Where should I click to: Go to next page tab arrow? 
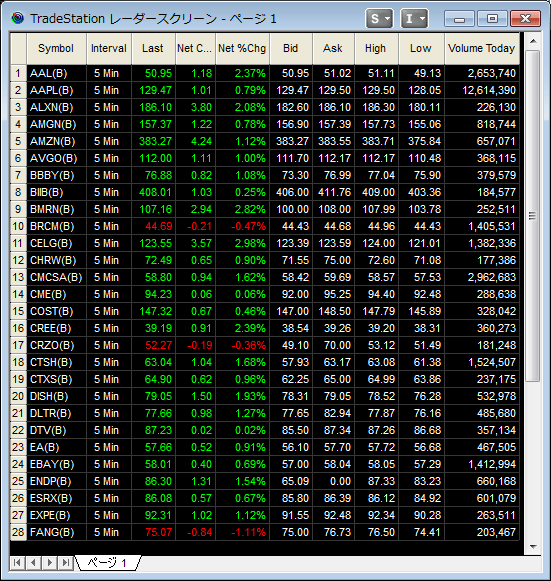click(49, 563)
